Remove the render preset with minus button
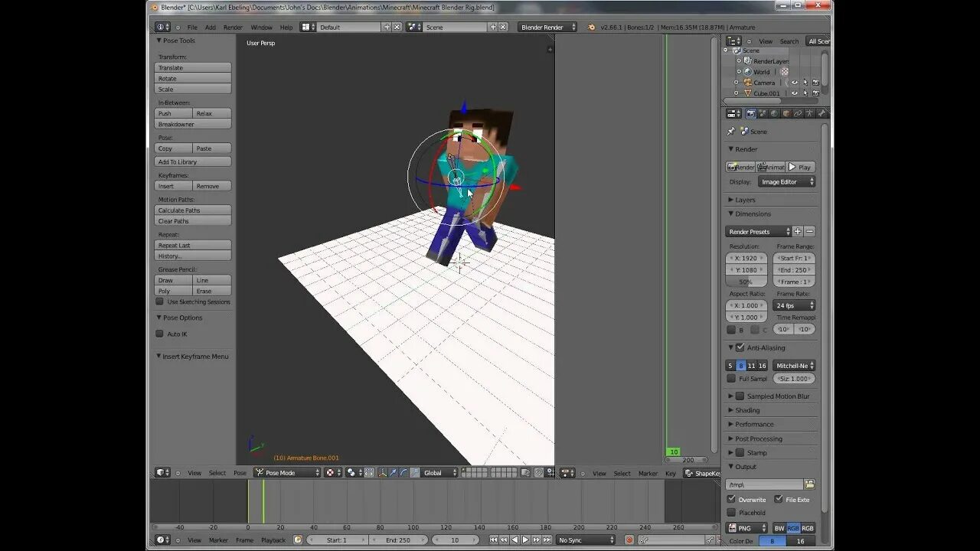This screenshot has height=551, width=980. (809, 232)
